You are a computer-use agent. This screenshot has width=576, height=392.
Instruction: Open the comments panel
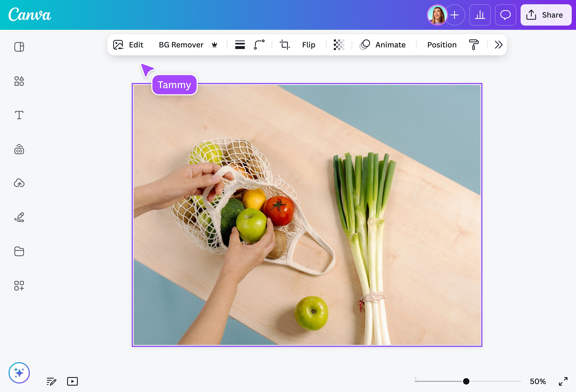[x=506, y=15]
